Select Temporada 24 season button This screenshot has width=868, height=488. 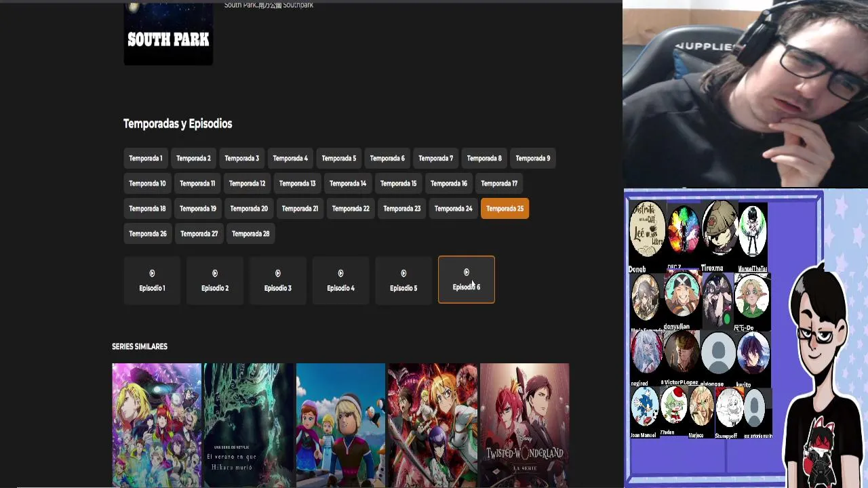point(453,209)
